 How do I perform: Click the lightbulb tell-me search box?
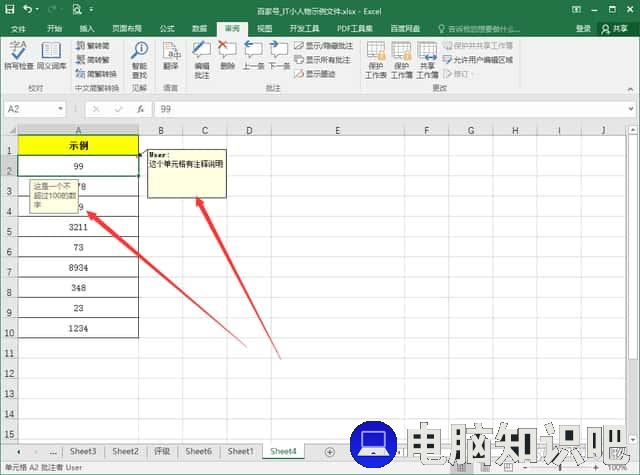coord(479,29)
